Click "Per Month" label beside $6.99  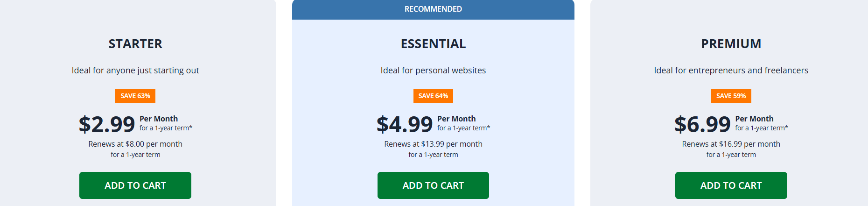[754, 119]
